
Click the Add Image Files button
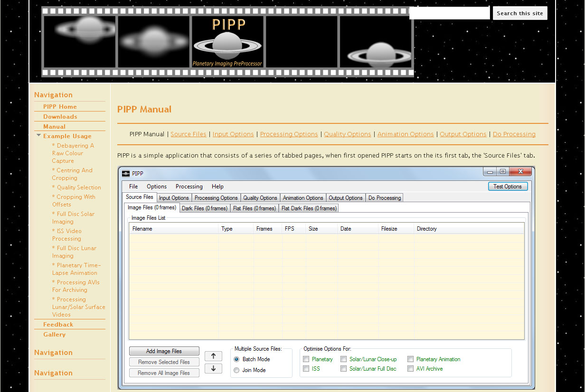tap(164, 351)
